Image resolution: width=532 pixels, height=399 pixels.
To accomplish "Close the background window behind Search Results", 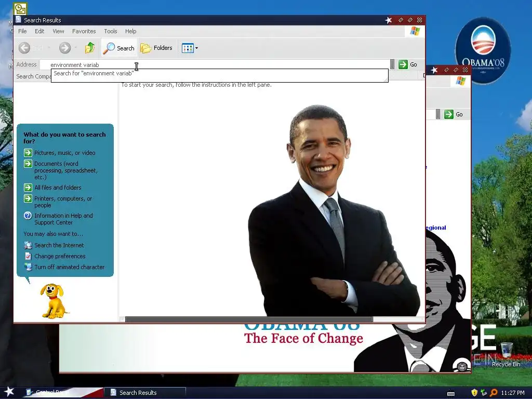I will tap(465, 70).
